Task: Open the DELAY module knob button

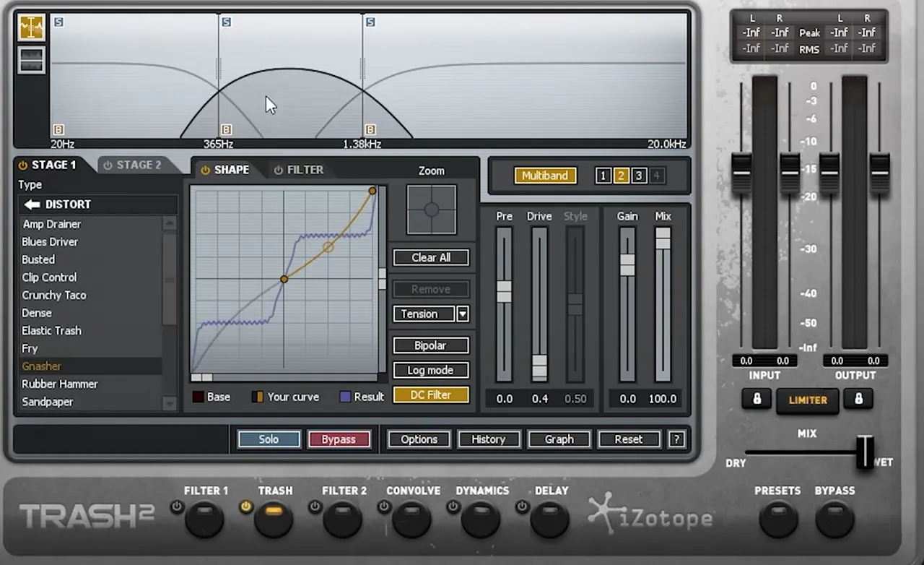Action: point(549,519)
